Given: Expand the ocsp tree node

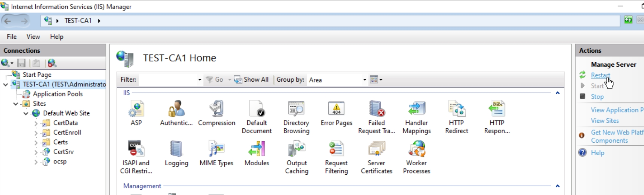Looking at the screenshot, I should [36, 162].
